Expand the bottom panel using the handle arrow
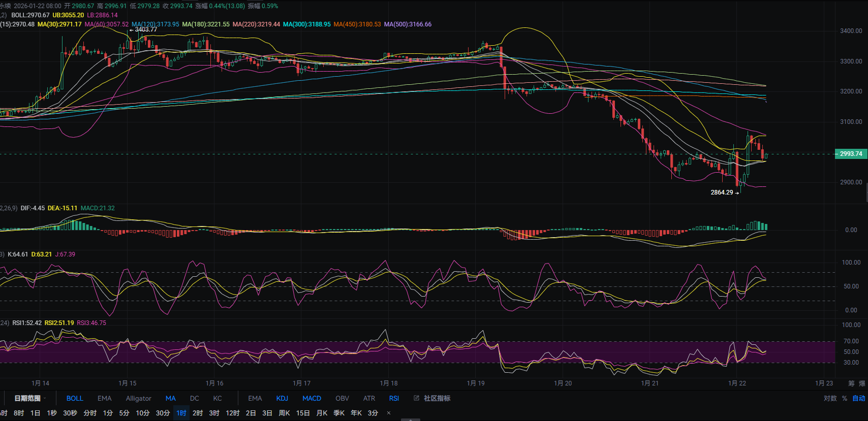The image size is (868, 421). (411, 419)
